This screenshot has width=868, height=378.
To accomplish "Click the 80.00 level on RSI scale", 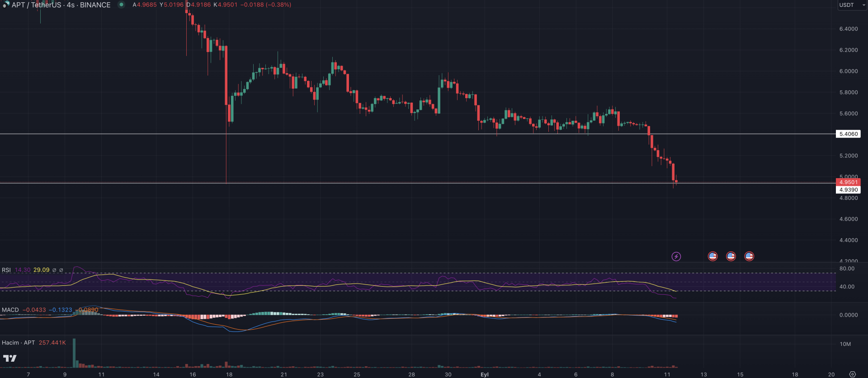I will [x=847, y=269].
